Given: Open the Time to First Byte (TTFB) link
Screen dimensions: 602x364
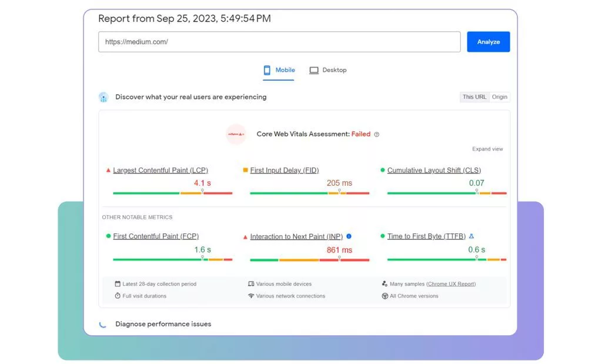Looking at the screenshot, I should click(426, 236).
